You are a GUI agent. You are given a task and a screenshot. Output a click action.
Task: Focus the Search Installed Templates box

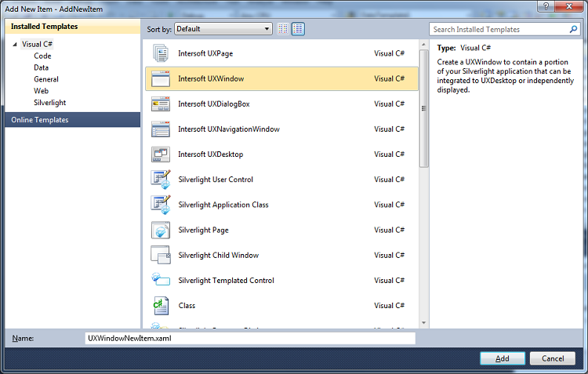click(x=505, y=29)
